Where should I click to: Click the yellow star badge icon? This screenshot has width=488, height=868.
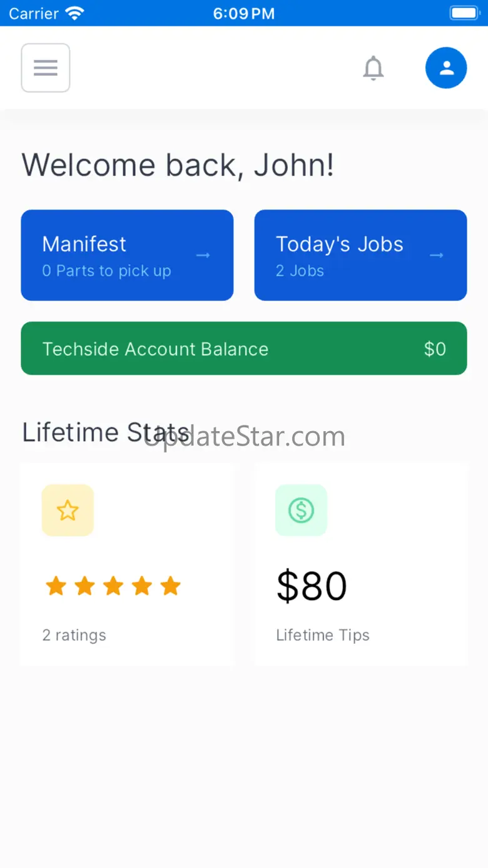coord(68,510)
